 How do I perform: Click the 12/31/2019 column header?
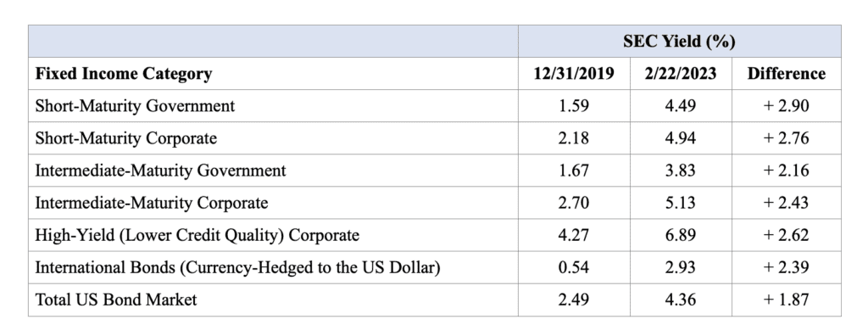click(x=574, y=74)
